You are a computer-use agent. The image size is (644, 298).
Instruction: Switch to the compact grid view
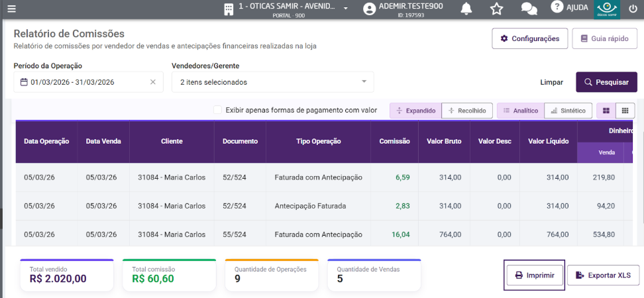[x=625, y=111]
